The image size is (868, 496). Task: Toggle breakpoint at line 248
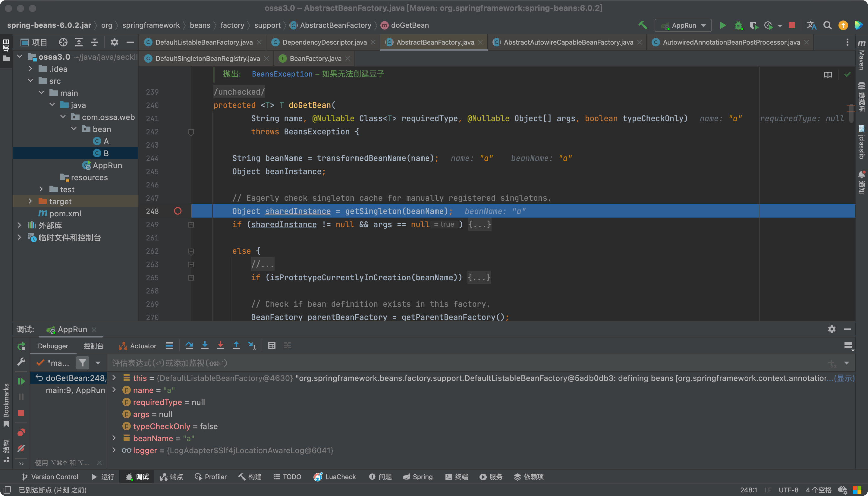[x=178, y=211]
